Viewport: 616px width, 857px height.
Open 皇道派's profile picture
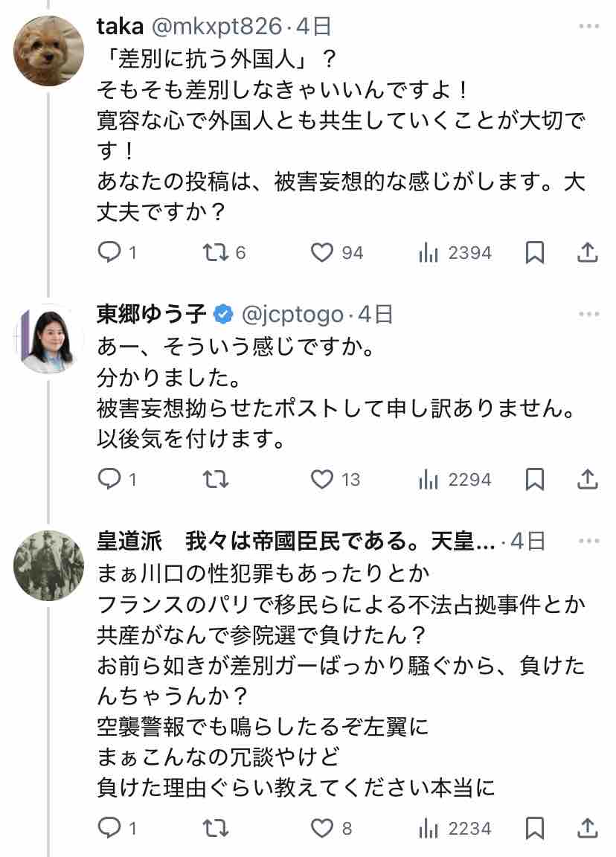[48, 565]
